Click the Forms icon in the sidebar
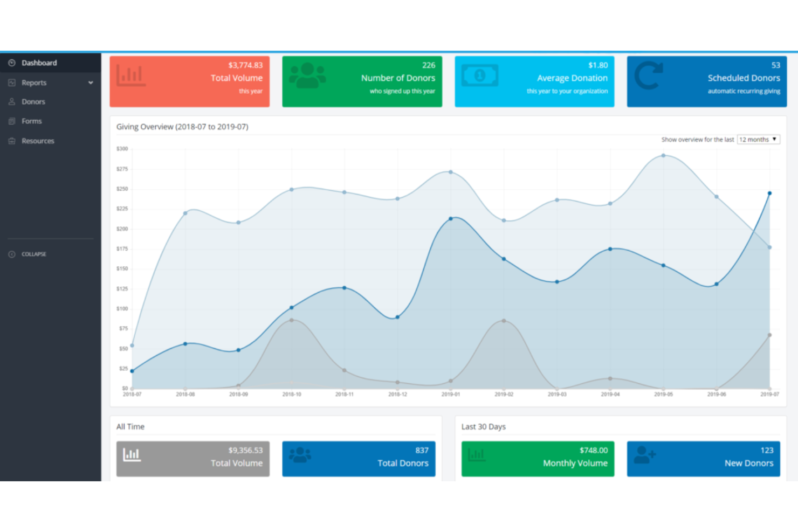 (11, 121)
